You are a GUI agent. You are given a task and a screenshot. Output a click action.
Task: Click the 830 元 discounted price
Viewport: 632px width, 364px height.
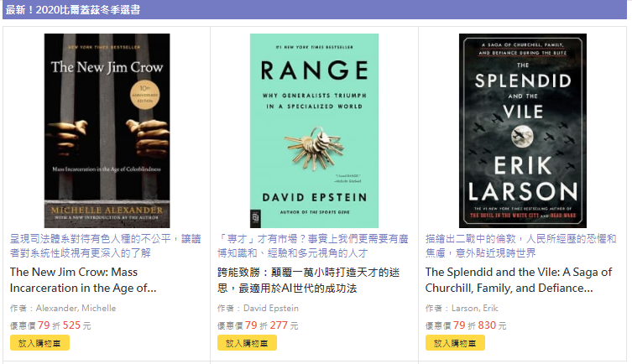(x=492, y=325)
